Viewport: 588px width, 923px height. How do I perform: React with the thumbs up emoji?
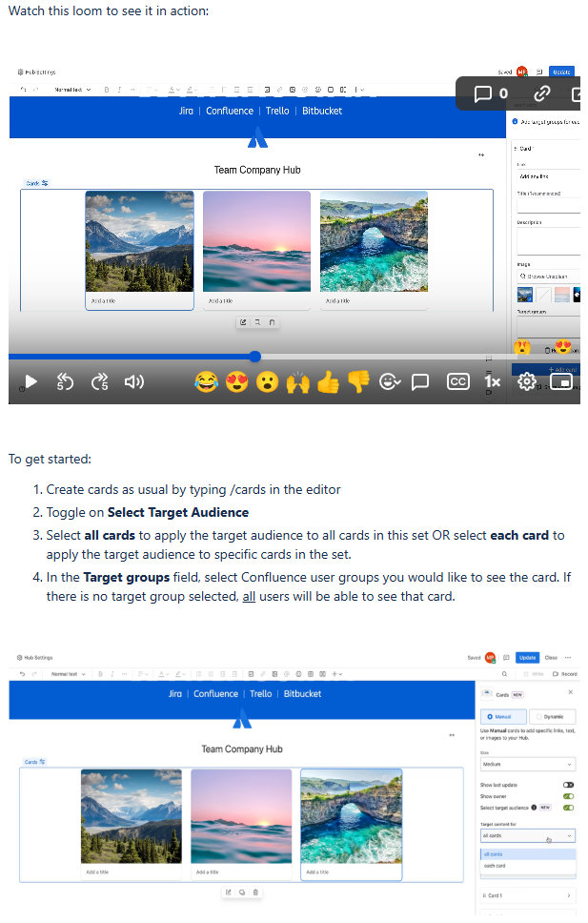[x=329, y=382]
